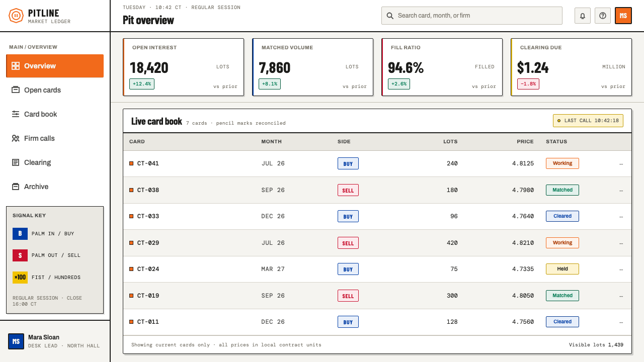
Task: Open row menu for card CT-029
Action: coord(621,243)
